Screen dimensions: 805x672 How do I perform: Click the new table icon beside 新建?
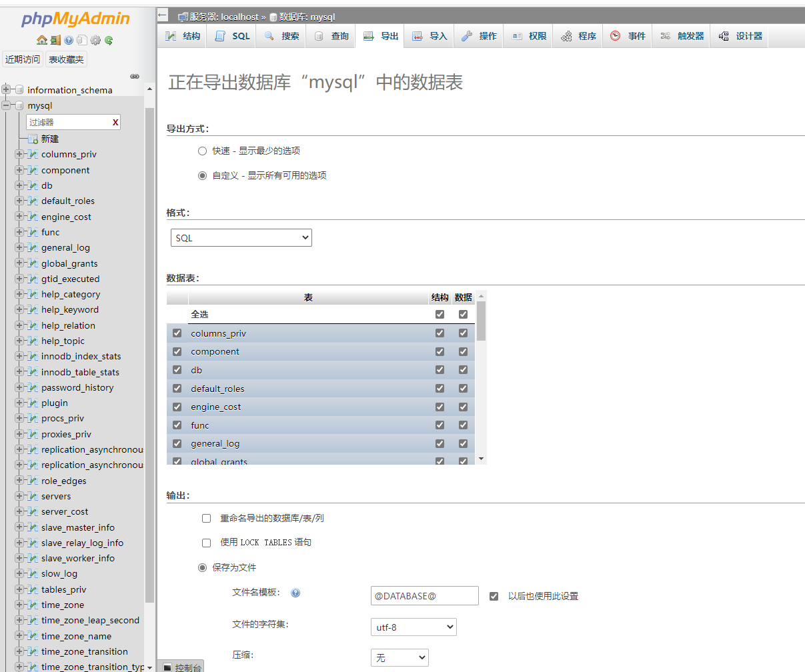(x=33, y=139)
